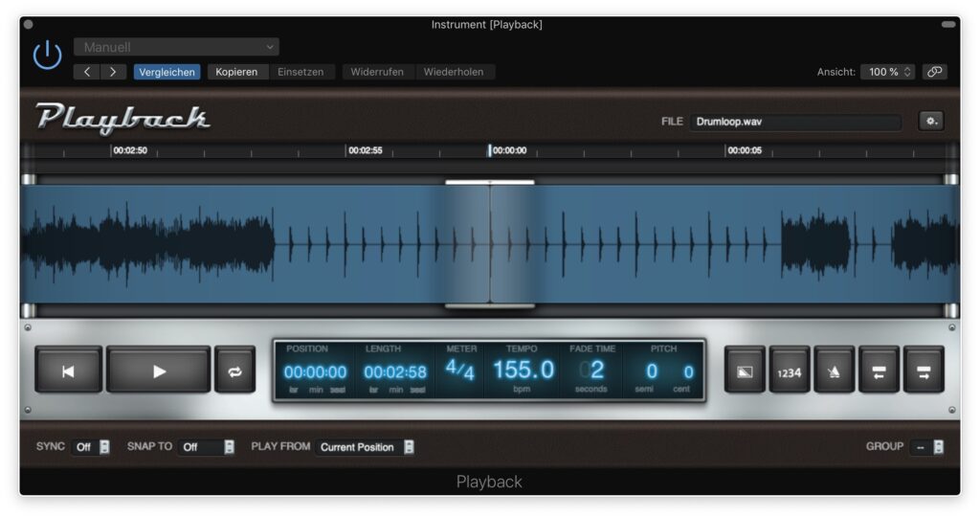Toggle the fade button icon
The image size is (980, 518).
745,371
